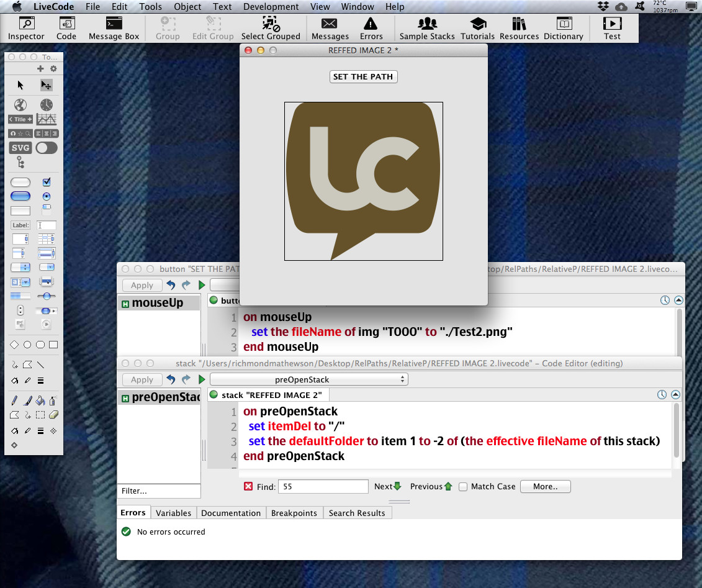Click the More.. button in find bar

(545, 487)
